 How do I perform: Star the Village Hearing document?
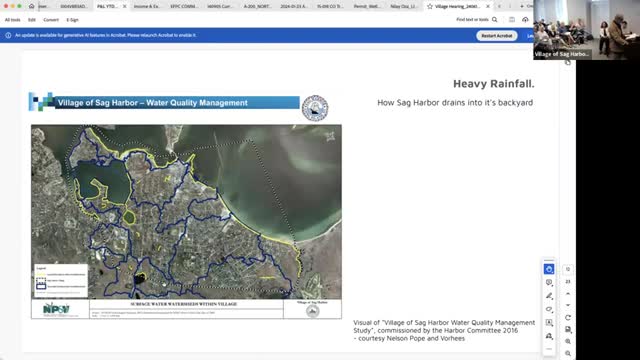click(x=430, y=6)
